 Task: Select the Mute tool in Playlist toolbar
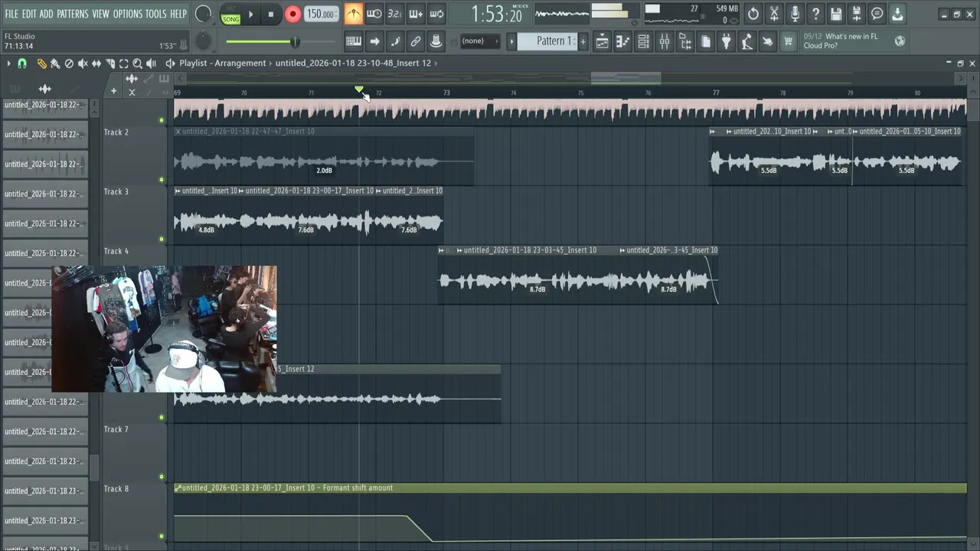(83, 64)
